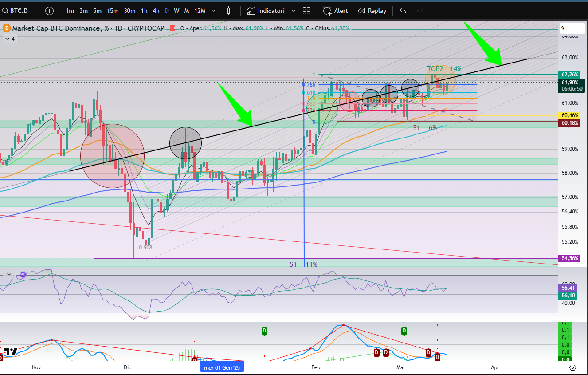The width and height of the screenshot is (588, 375).
Task: Switch to the 4h timeframe
Action: [x=156, y=11]
